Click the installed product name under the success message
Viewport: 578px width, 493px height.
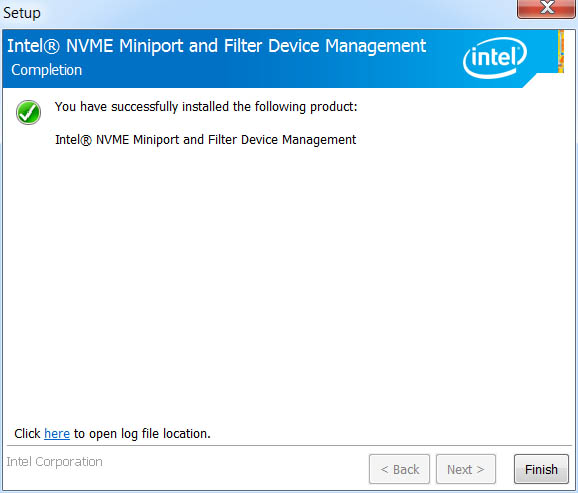(205, 140)
